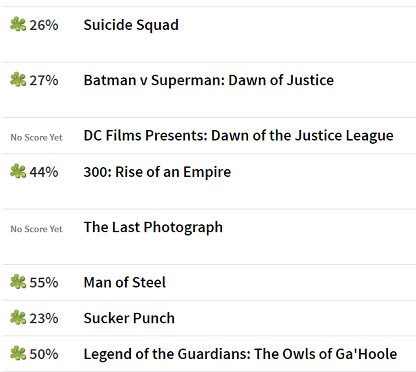Click the 55% rating for Man of Steel
The width and height of the screenshot is (416, 372).
[44, 283]
